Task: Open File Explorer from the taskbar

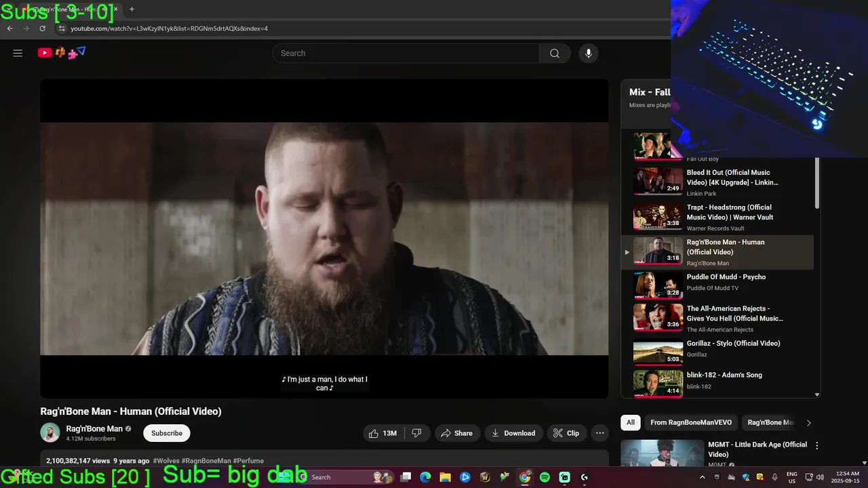Action: [x=445, y=477]
